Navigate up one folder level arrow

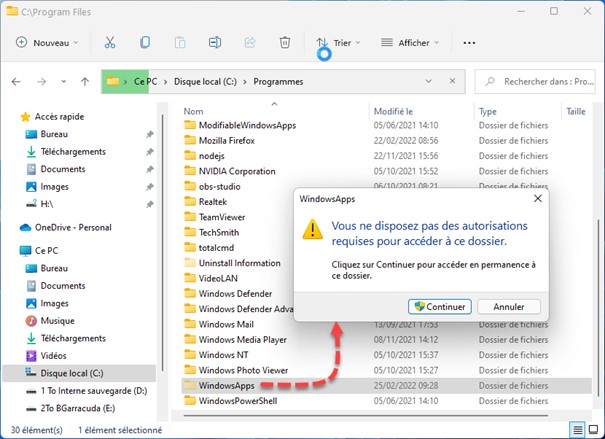(x=84, y=81)
